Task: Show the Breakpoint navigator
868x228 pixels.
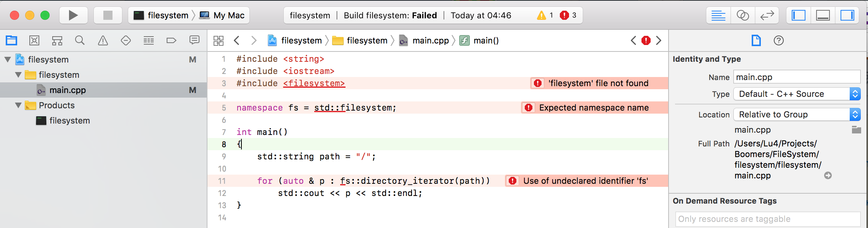Action: (171, 40)
